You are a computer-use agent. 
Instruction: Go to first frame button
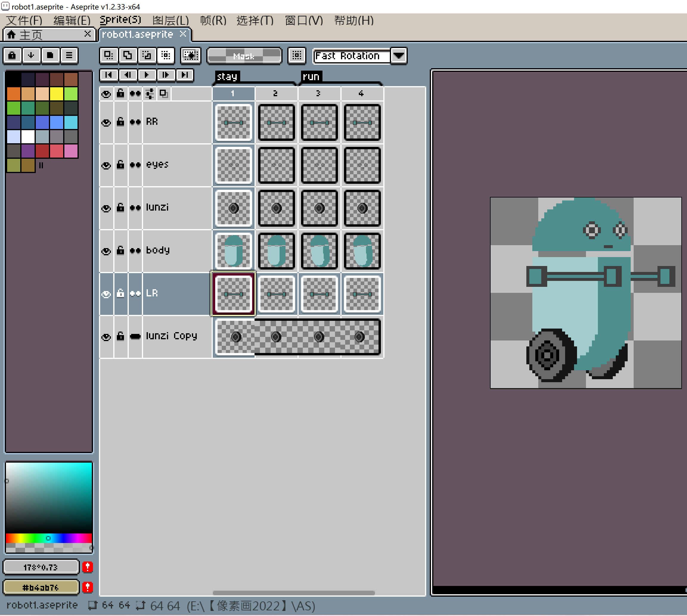click(109, 75)
